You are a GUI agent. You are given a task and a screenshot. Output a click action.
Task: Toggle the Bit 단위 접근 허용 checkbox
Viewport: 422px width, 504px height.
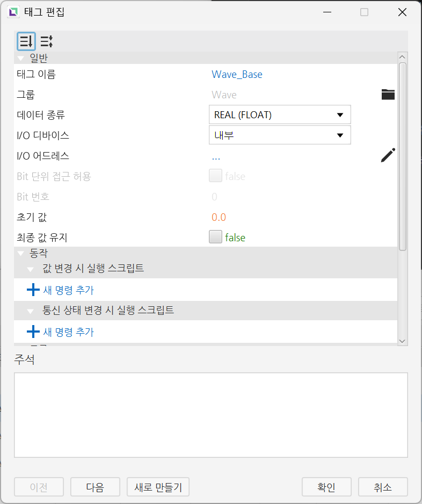[215, 176]
